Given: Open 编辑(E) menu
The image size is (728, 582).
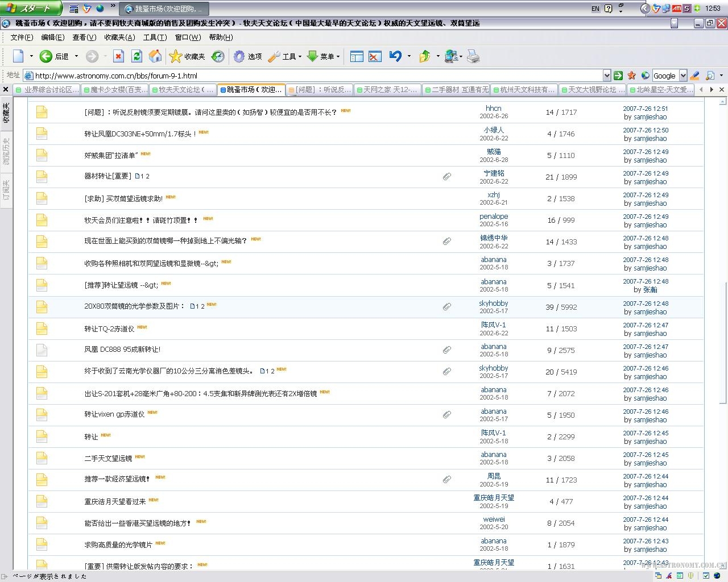Looking at the screenshot, I should 52,38.
